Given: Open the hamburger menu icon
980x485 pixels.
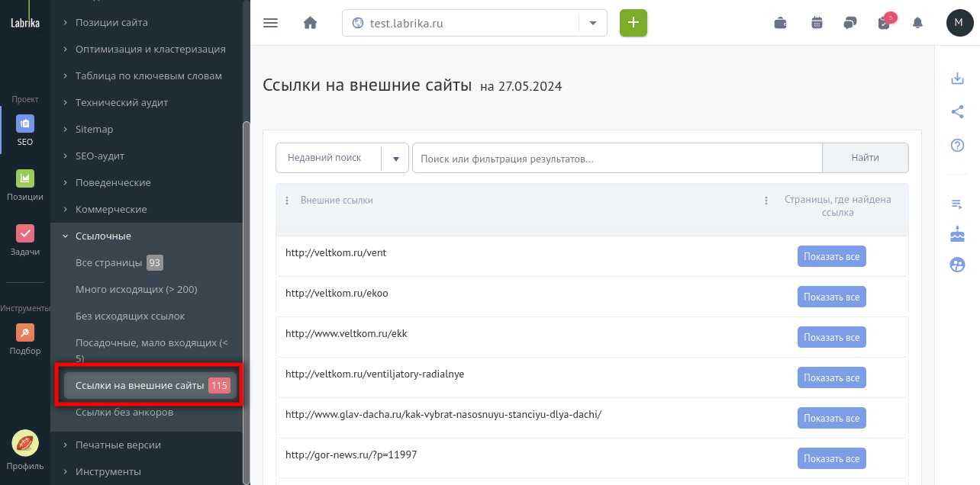Looking at the screenshot, I should pos(270,23).
